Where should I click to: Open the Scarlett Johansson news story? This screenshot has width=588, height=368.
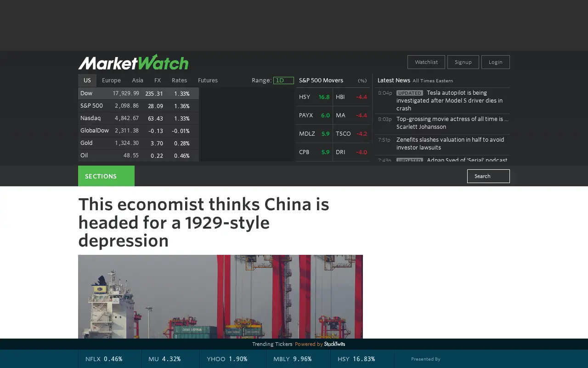point(452,123)
